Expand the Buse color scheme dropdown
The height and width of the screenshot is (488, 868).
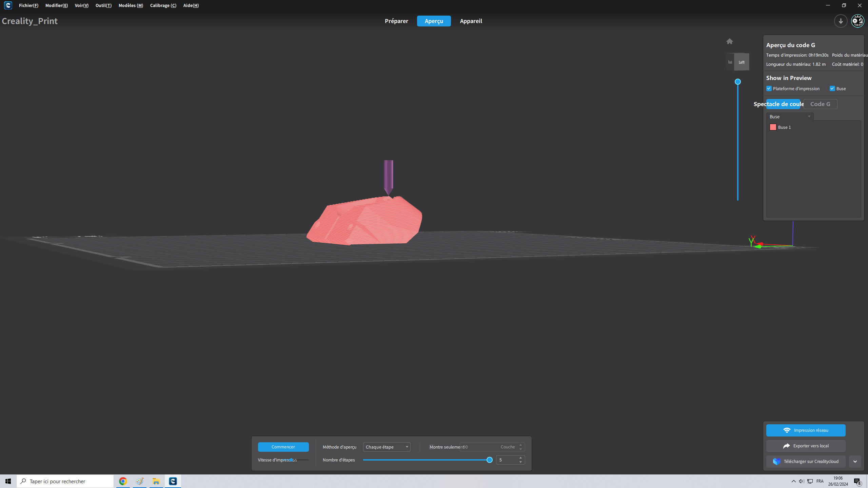[x=790, y=117]
